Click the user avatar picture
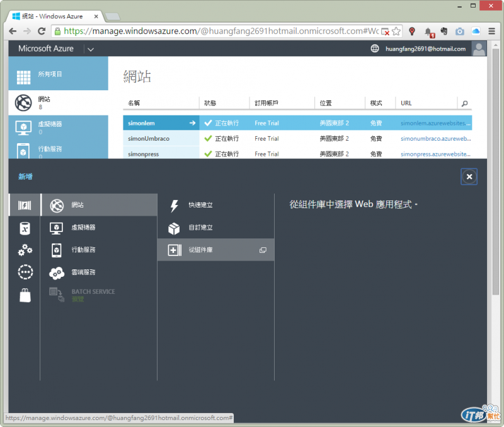 [479, 49]
